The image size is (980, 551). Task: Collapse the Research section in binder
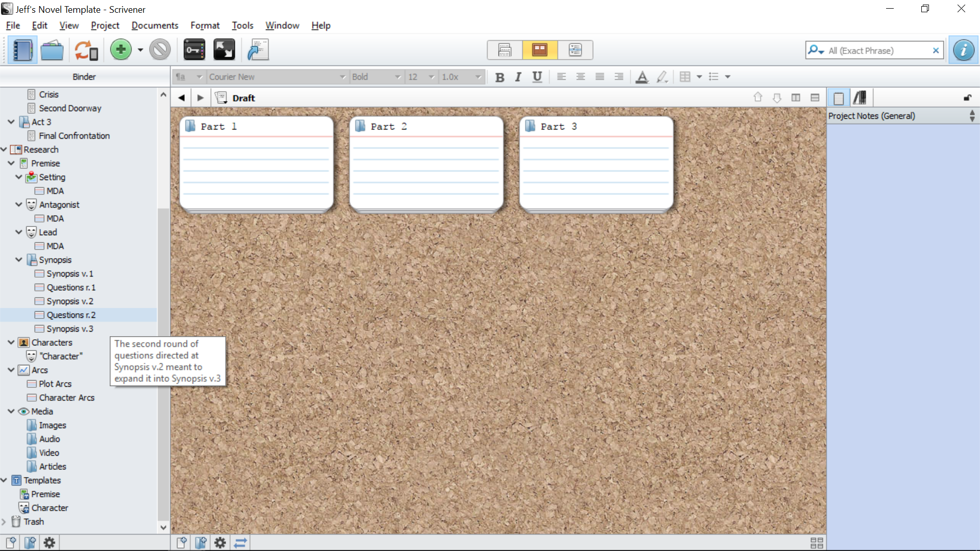click(x=5, y=148)
